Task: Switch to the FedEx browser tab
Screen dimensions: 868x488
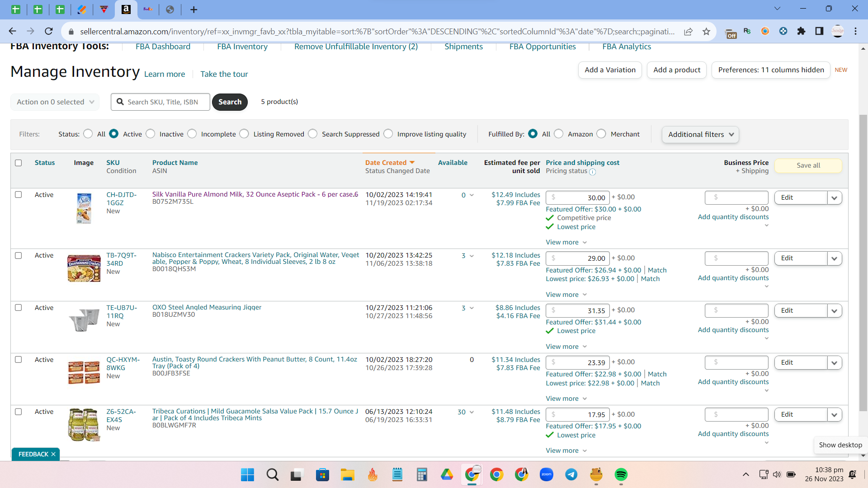Action: [x=148, y=9]
